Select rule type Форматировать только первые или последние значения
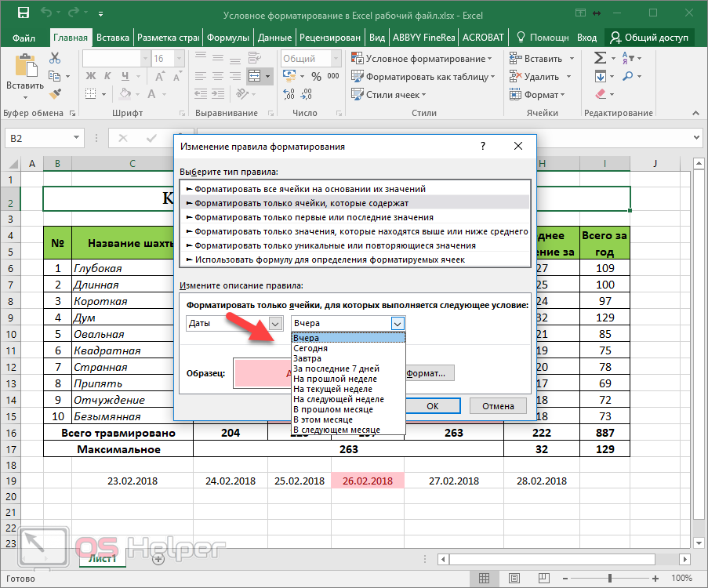 pyautogui.click(x=355, y=217)
